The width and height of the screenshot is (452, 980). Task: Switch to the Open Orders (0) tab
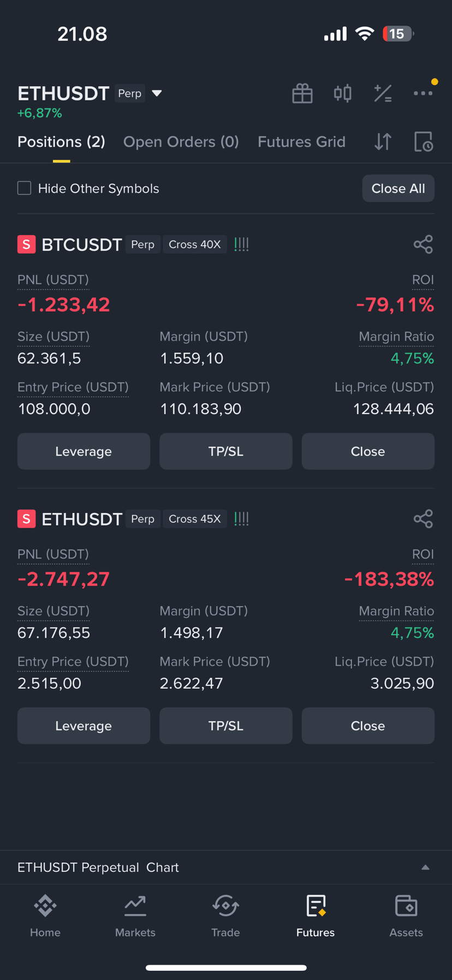pos(181,142)
